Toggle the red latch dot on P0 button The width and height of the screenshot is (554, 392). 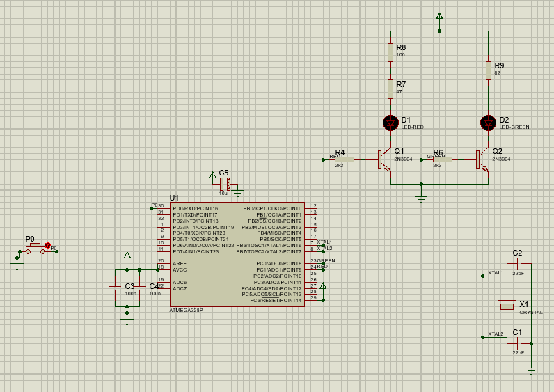(48, 245)
